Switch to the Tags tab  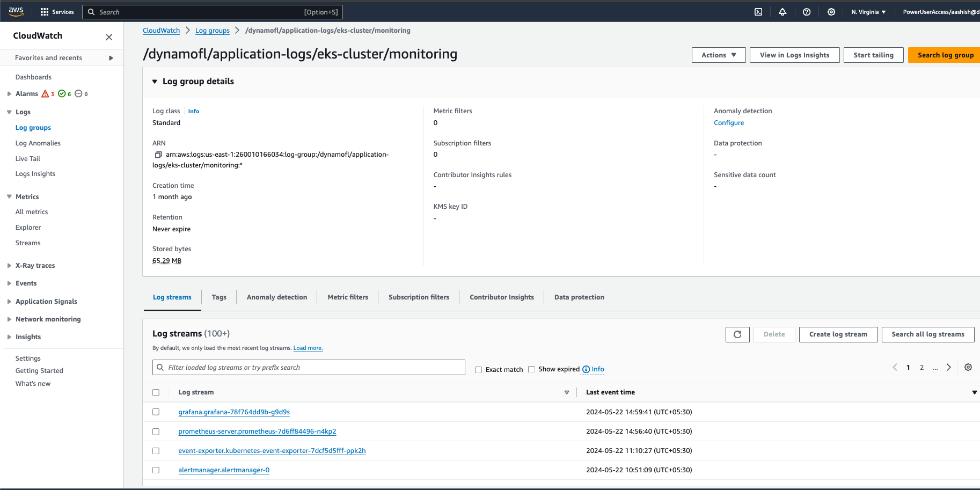219,297
